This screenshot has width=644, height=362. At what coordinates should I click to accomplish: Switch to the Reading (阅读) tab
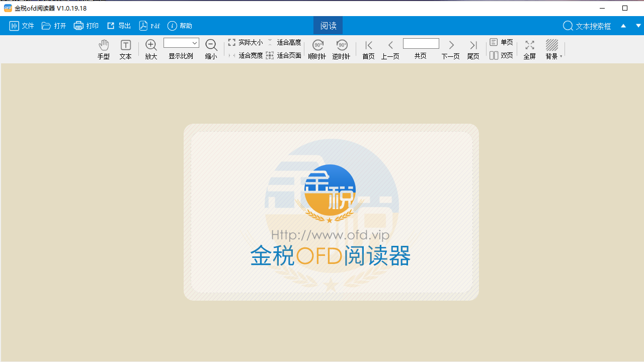328,26
